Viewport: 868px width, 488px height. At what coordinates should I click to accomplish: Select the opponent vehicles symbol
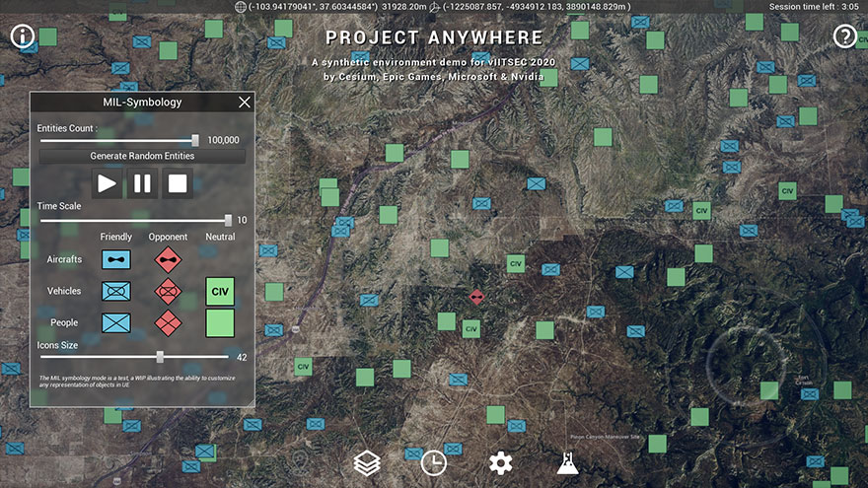point(168,292)
